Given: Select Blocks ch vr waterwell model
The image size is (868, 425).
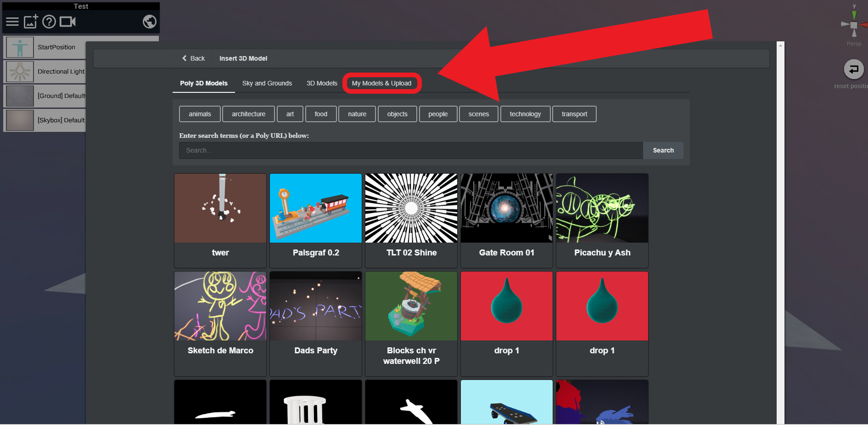Looking at the screenshot, I should point(411,323).
